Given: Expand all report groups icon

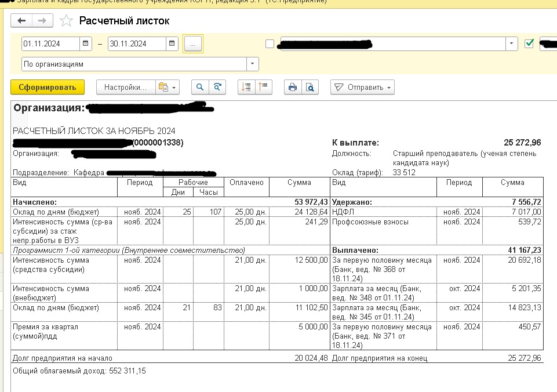Looking at the screenshot, I should [246, 87].
